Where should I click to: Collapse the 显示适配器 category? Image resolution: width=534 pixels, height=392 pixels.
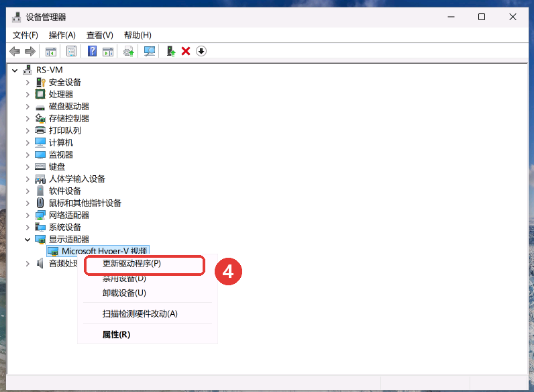coord(28,240)
